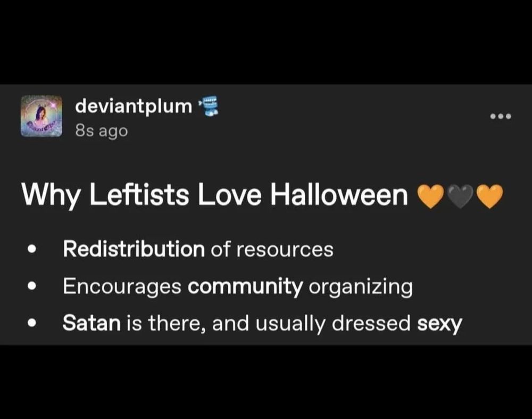Image resolution: width=532 pixels, height=419 pixels.
Task: Click the word 'Encourages'
Action: 122,286
